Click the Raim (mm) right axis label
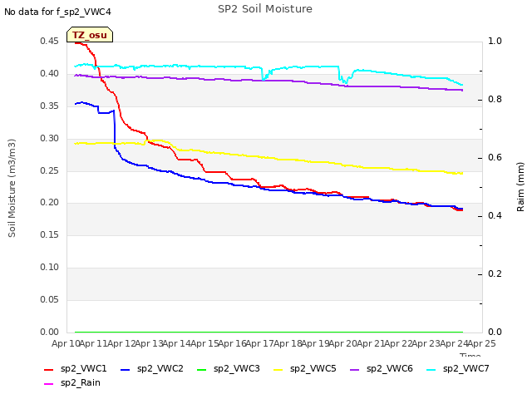This screenshot has width=532, height=399. click(520, 187)
